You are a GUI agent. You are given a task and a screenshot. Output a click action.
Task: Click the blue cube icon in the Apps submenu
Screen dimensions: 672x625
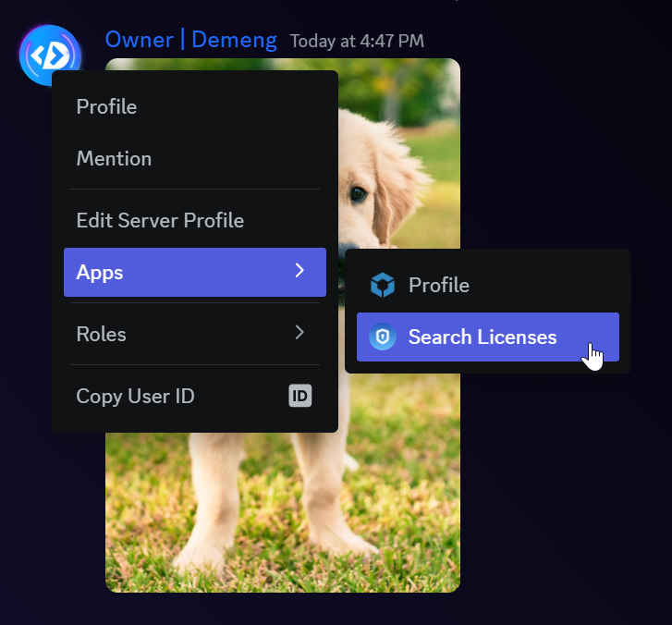(x=382, y=286)
